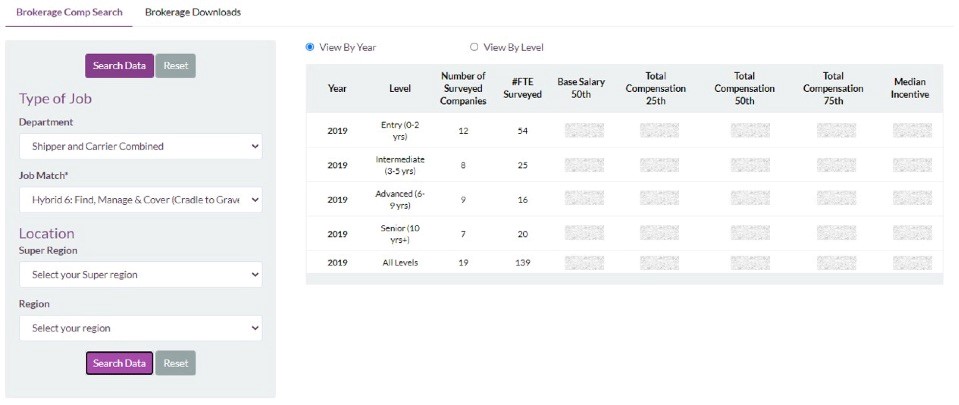Image resolution: width=959 pixels, height=405 pixels.
Task: Click the #FTE Surveyed column header
Action: coord(522,88)
